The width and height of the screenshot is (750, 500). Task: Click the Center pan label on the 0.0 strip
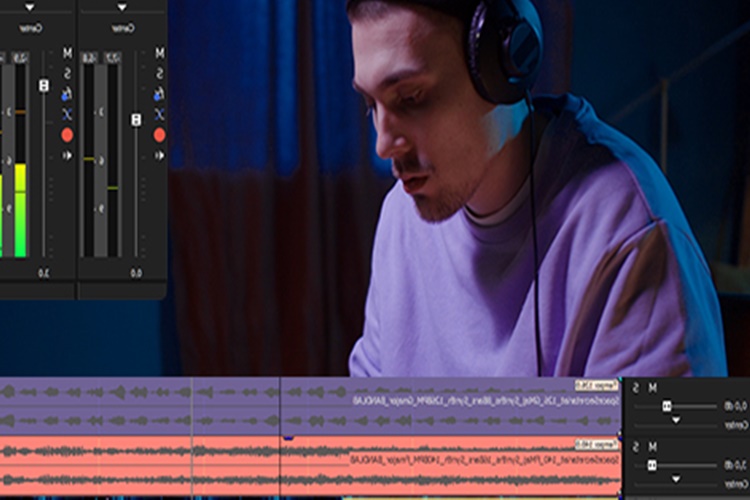coord(123,29)
